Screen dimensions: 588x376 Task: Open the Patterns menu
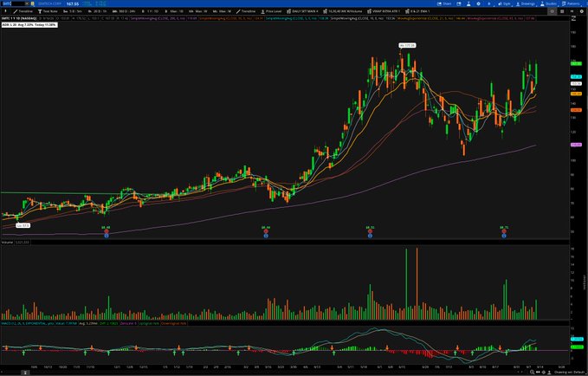click(x=572, y=3)
